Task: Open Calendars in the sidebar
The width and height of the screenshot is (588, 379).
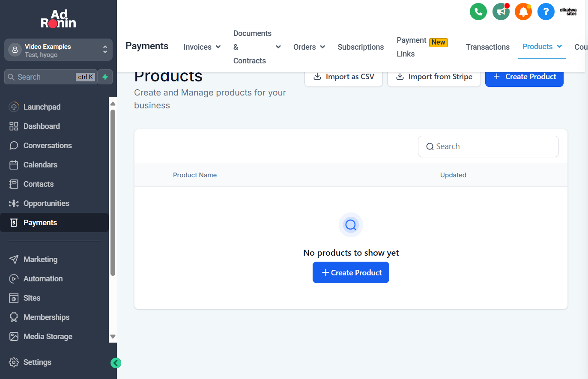Action: click(54, 165)
